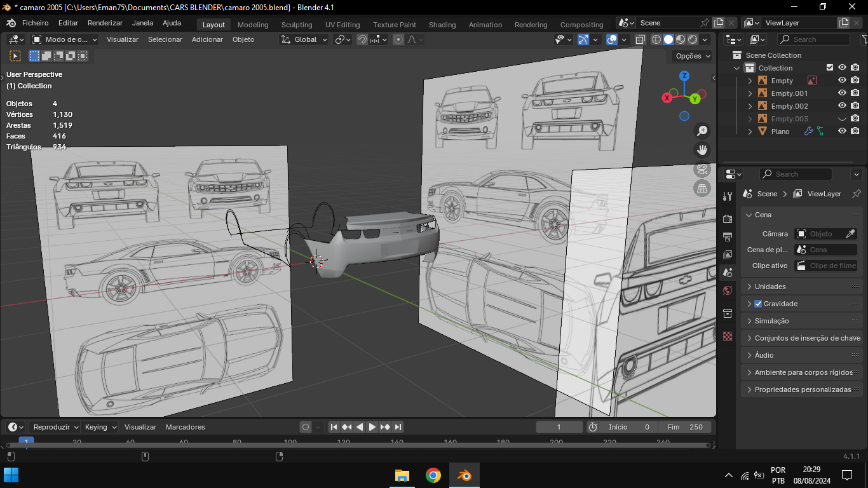Expand the Unidades panel
The height and width of the screenshot is (488, 868).
(x=770, y=287)
